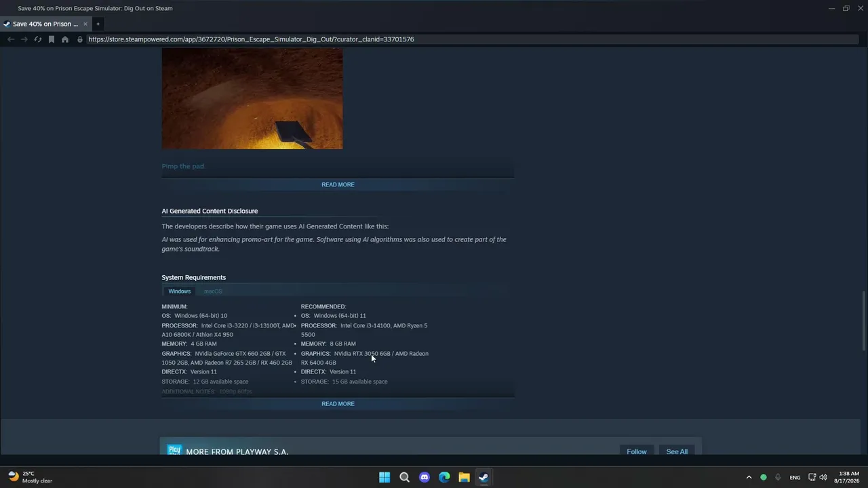Screen dimensions: 868x488
Task: Open Discord from the taskbar
Action: [x=425, y=477]
